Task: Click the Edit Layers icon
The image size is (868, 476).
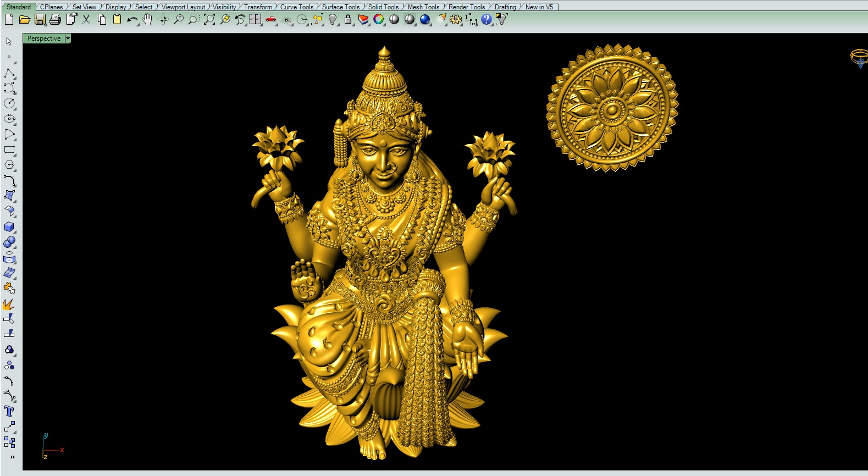Action: click(363, 20)
